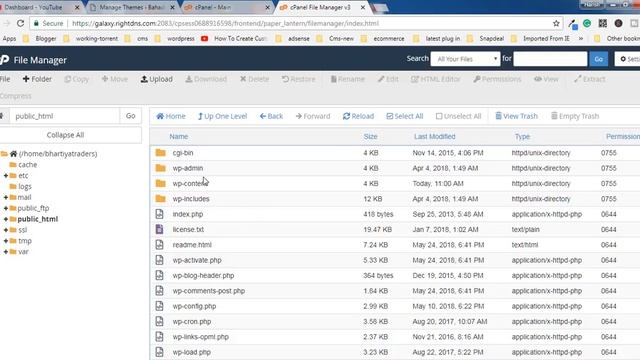Select the cgi-bin folder icon
Viewport: 640px width, 360px height.
(x=160, y=153)
